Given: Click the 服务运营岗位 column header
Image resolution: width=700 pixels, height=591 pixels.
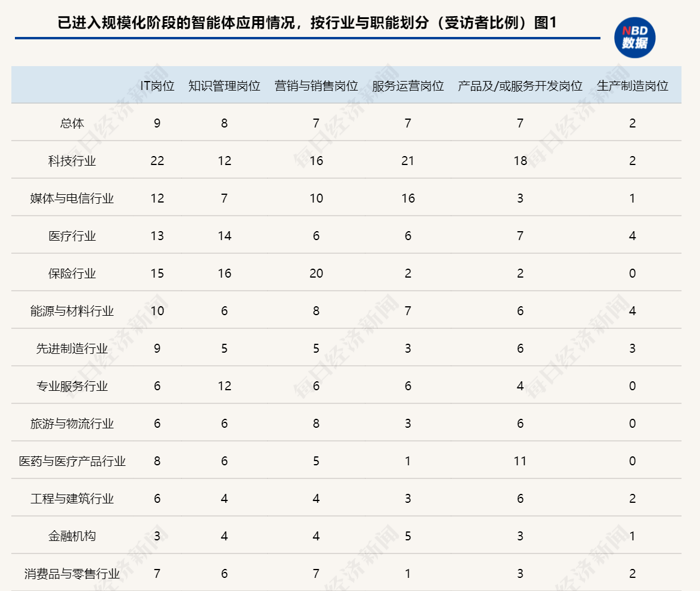Looking at the screenshot, I should (x=408, y=86).
